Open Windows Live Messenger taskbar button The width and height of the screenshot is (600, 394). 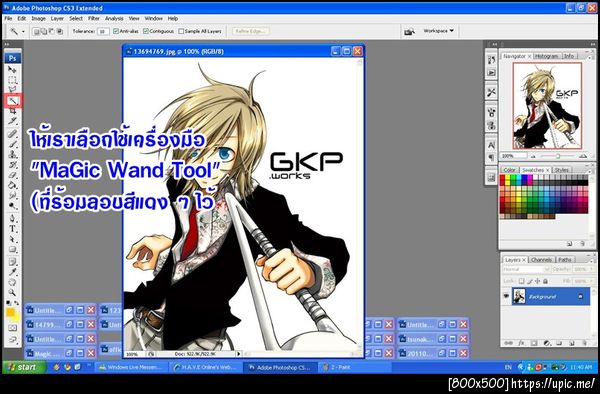click(130, 367)
